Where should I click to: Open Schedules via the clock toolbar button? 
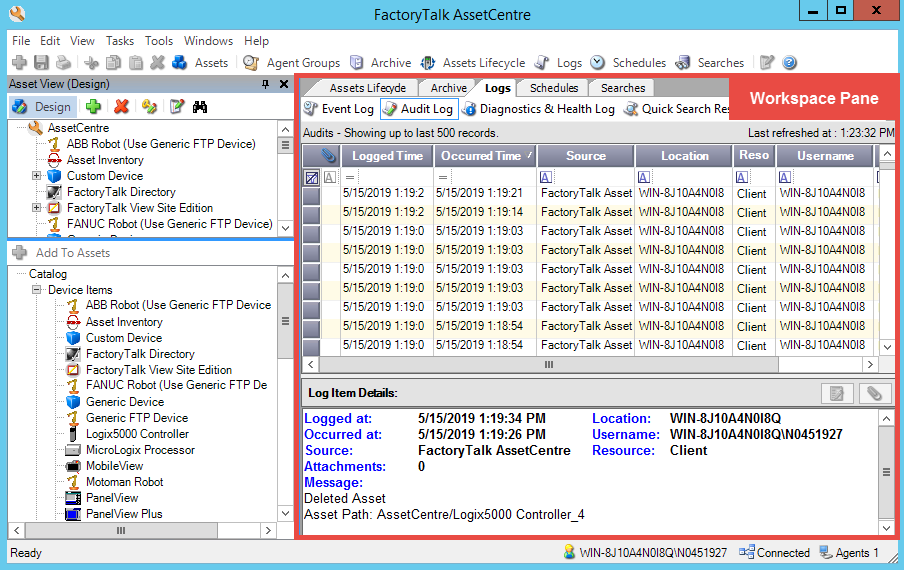point(628,62)
